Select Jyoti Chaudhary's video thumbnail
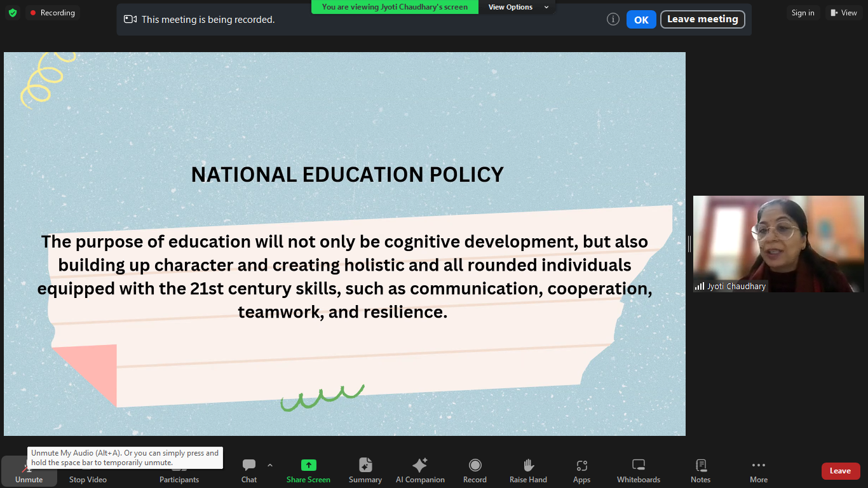This screenshot has height=488, width=868. click(x=778, y=244)
